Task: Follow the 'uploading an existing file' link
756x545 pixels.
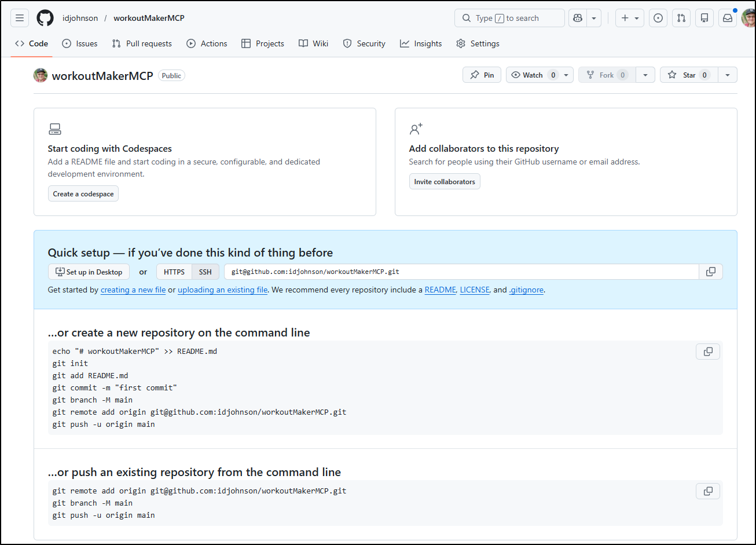Action: [222, 290]
